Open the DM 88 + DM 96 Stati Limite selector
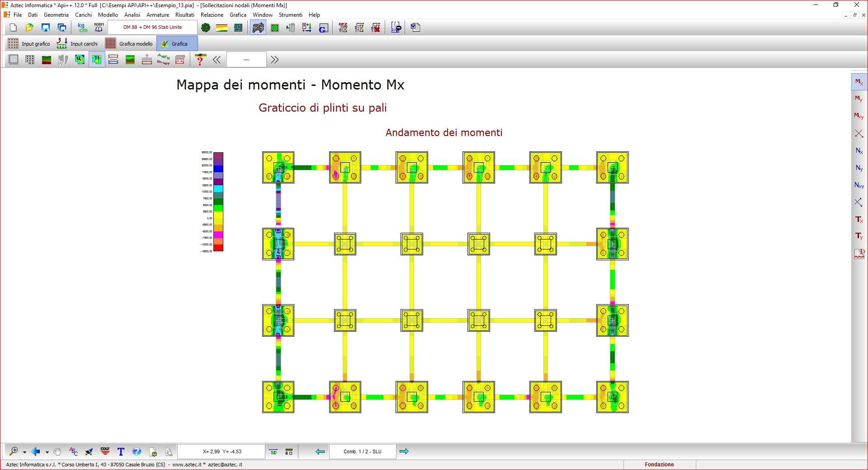This screenshot has width=868, height=470. [x=152, y=28]
